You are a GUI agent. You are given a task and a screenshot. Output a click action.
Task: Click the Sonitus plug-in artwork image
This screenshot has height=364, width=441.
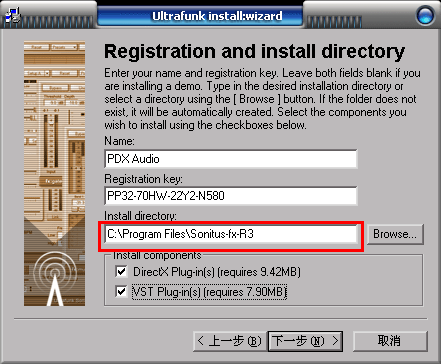(x=54, y=173)
